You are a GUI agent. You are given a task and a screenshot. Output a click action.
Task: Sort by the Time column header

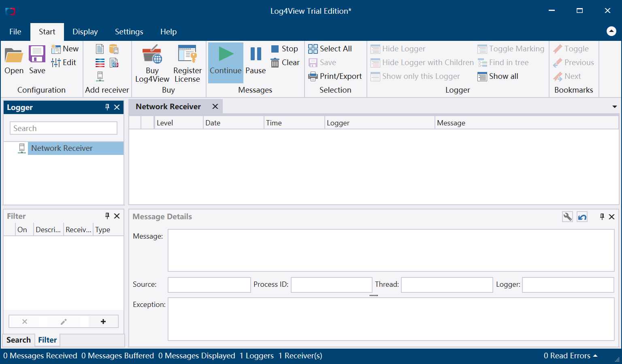point(294,123)
